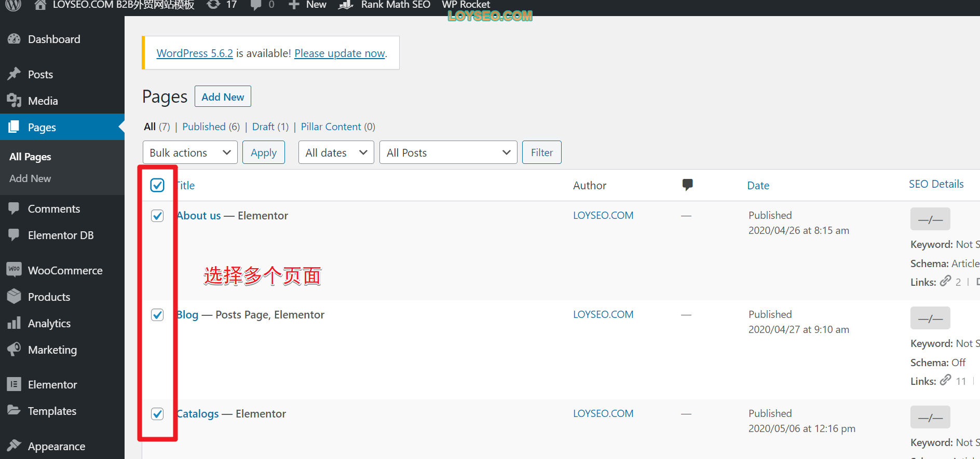
Task: Click the Analytics bar chart icon
Action: 14,323
